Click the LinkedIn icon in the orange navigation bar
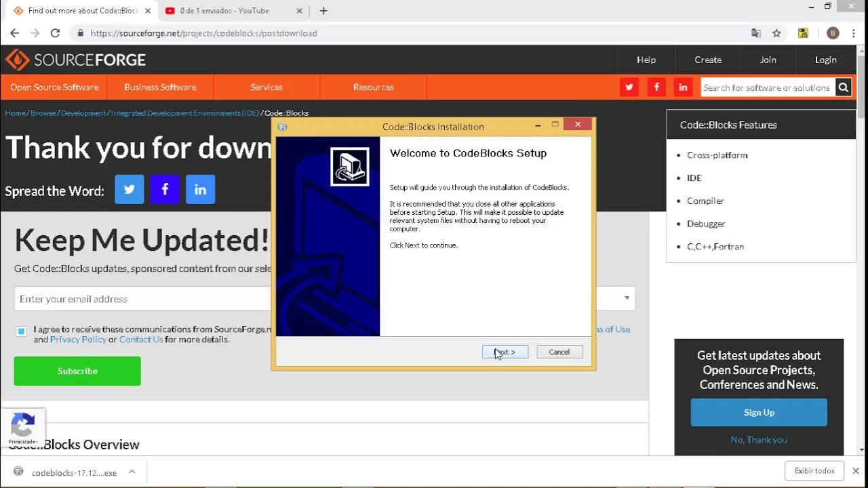 (x=683, y=87)
